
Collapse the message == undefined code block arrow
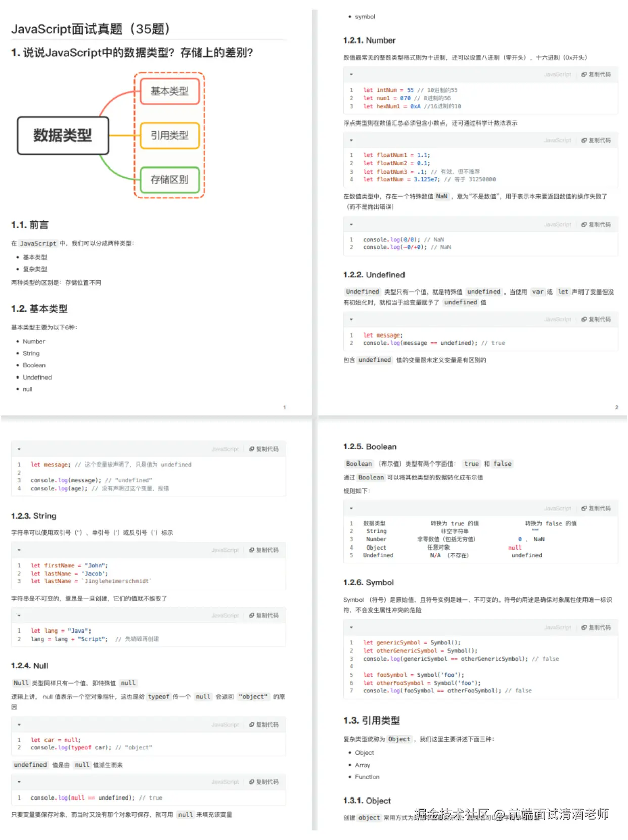pyautogui.click(x=351, y=319)
